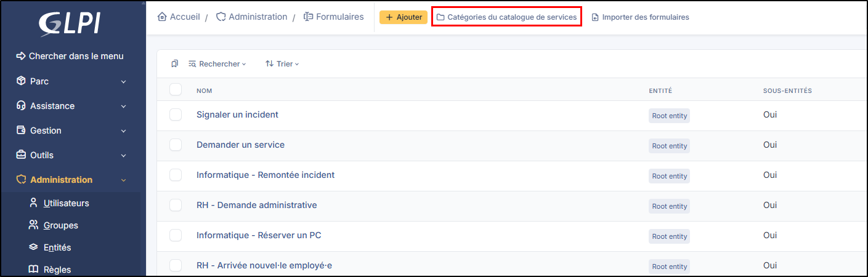The image size is (868, 277).
Task: Sort by the SOUS-ENTITÉS column header
Action: click(x=787, y=90)
